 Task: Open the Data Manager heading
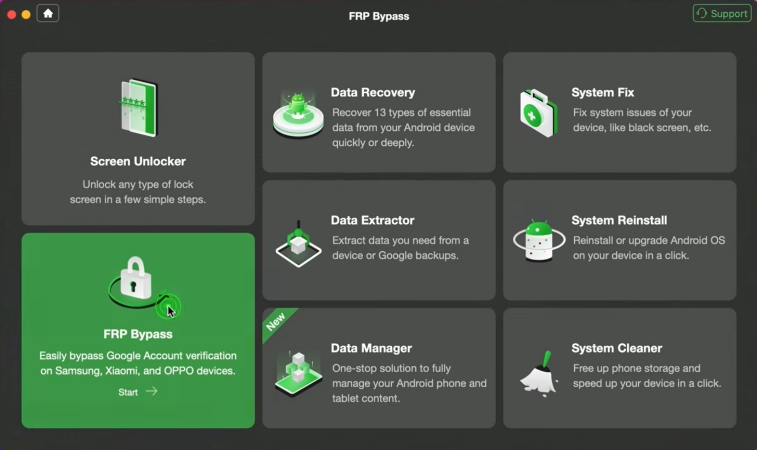(x=371, y=348)
